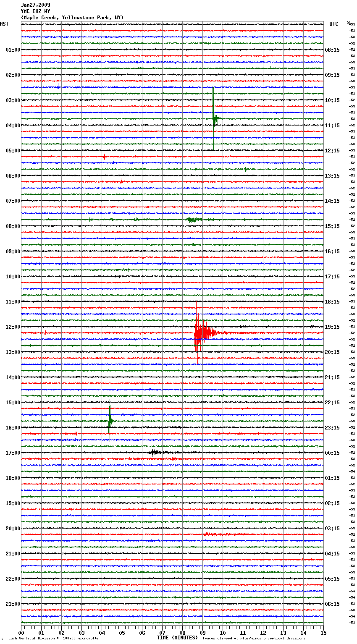Click the "06:00" MST time label
Viewport: 357px width, 644px height.
13,176
